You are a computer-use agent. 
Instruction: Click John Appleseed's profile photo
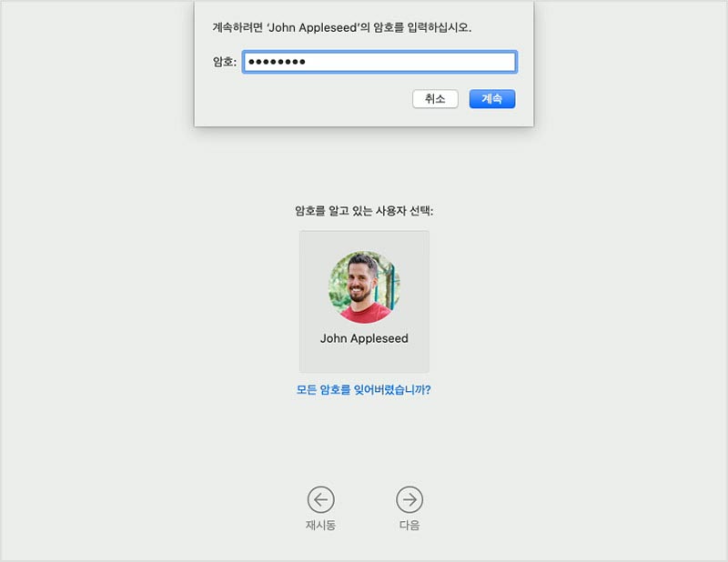pos(364,289)
